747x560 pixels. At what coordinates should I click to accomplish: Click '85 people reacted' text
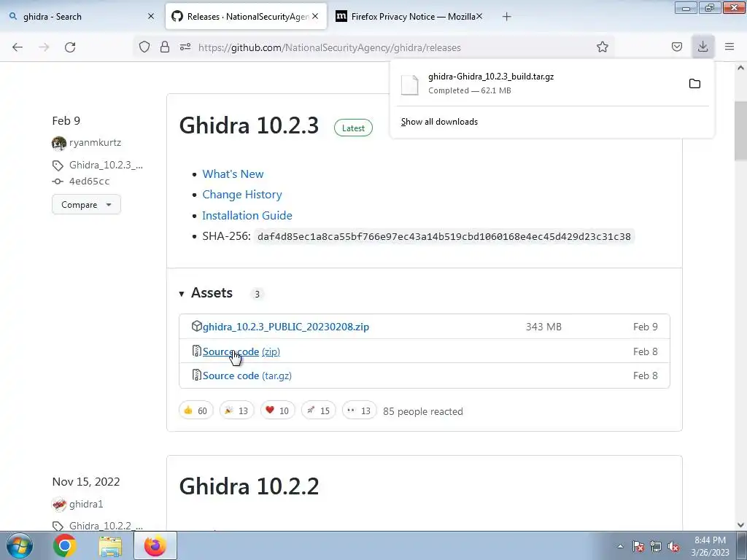(423, 411)
